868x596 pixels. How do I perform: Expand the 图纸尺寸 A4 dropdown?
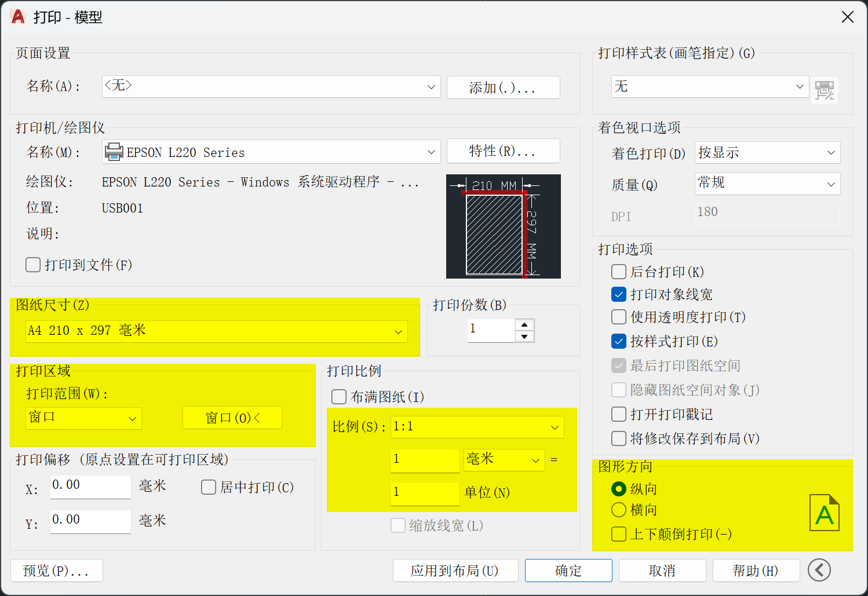217,331
